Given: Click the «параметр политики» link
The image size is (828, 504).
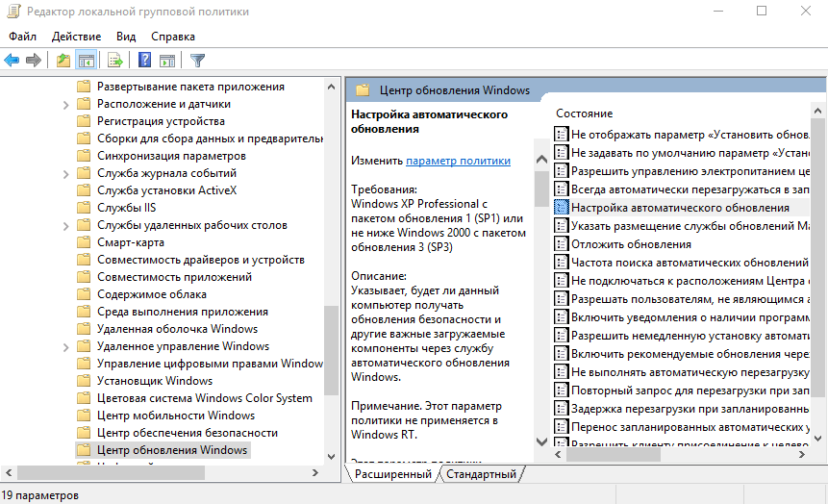Looking at the screenshot, I should [458, 161].
